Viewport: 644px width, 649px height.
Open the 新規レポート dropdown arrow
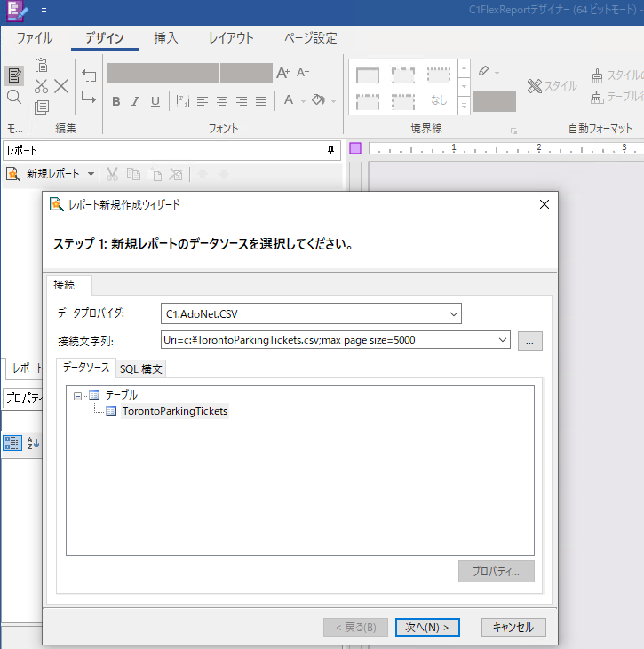(91, 174)
